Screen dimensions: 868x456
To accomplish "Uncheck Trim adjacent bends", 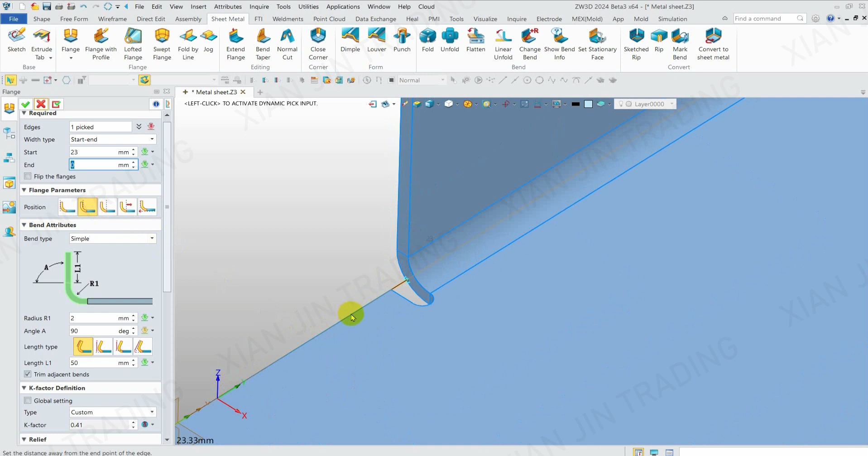I will [x=28, y=374].
